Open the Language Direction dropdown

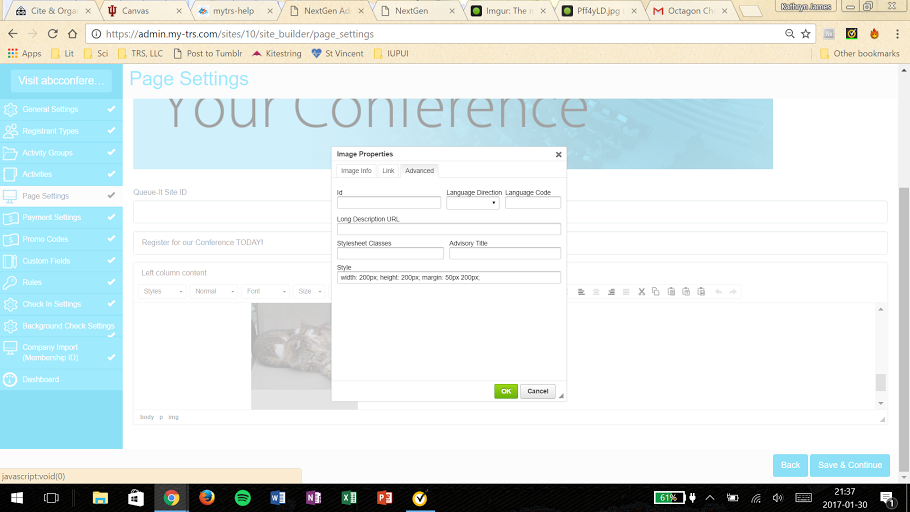[x=472, y=203]
